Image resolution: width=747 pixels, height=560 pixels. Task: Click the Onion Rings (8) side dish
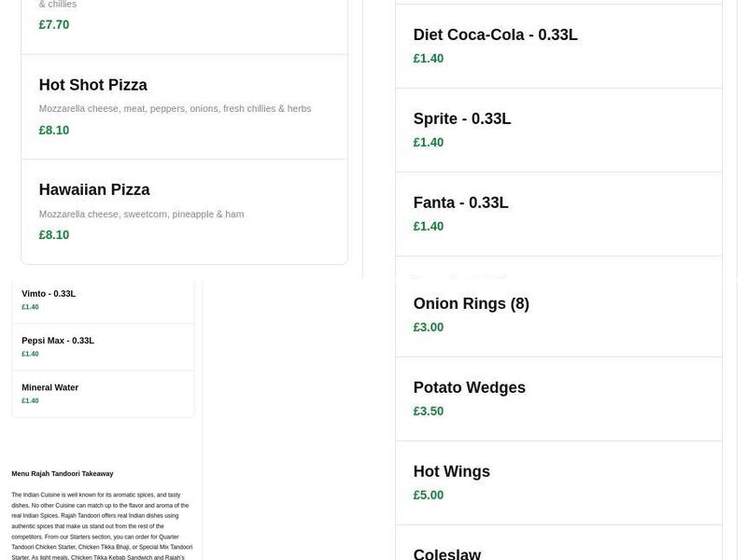(x=472, y=303)
